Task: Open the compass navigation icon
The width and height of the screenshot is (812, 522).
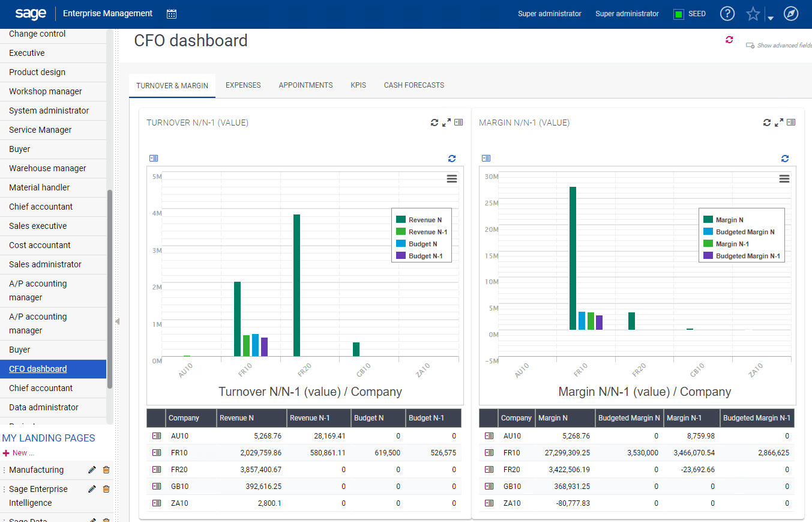Action: [x=791, y=14]
